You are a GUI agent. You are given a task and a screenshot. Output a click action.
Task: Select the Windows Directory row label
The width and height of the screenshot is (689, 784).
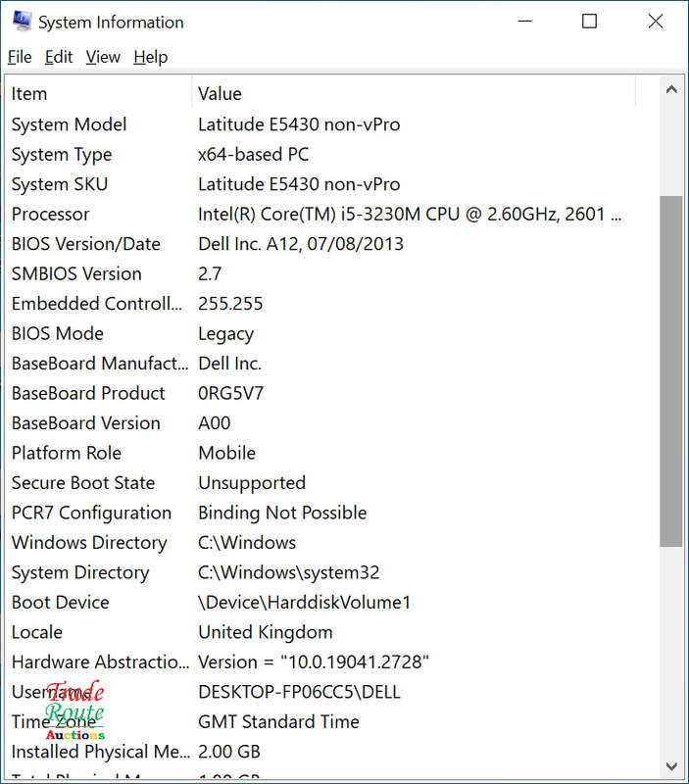tap(89, 543)
